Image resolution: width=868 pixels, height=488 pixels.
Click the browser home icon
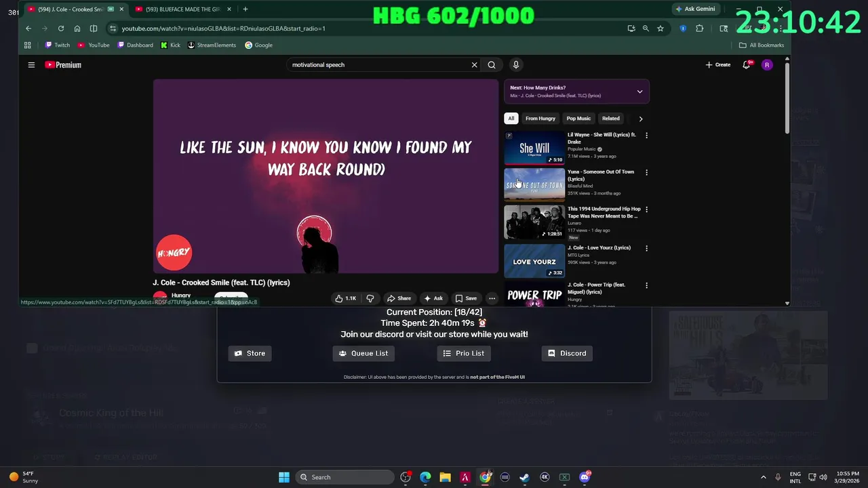tap(77, 28)
